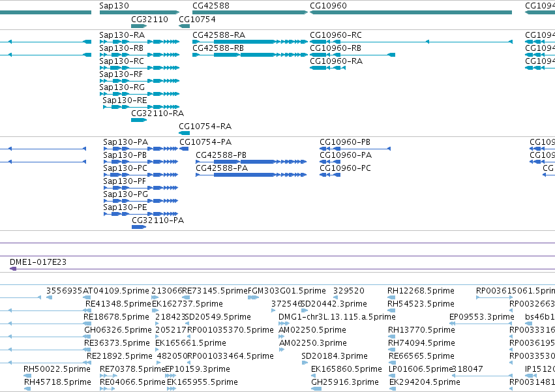The width and height of the screenshot is (555, 392).
Task: Click EST RE41348.5prime
Action: click(x=118, y=304)
